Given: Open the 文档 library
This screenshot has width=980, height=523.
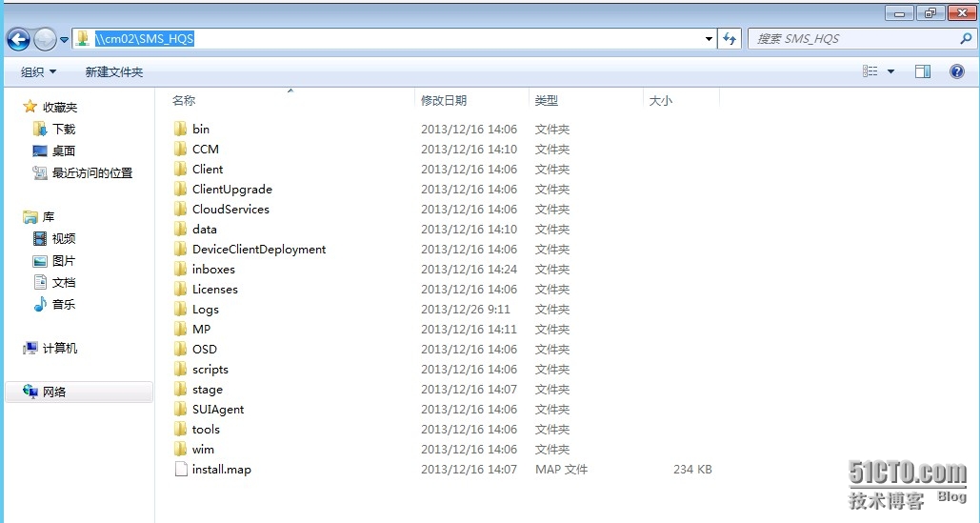Looking at the screenshot, I should coord(63,282).
